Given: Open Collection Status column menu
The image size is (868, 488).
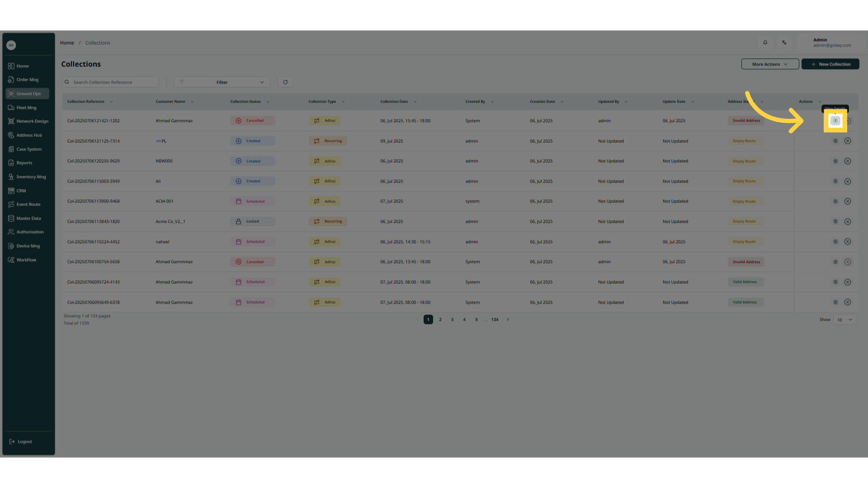Looking at the screenshot, I should (x=268, y=102).
